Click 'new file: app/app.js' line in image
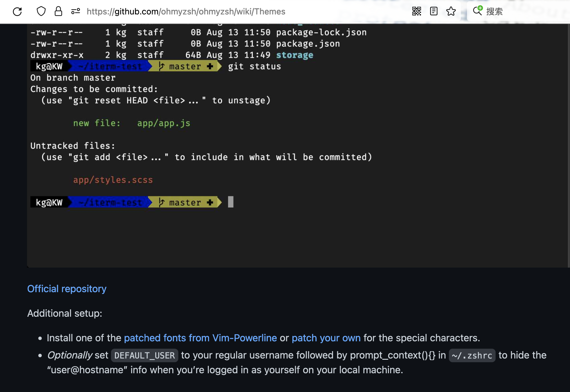The width and height of the screenshot is (570, 392). pos(132,123)
